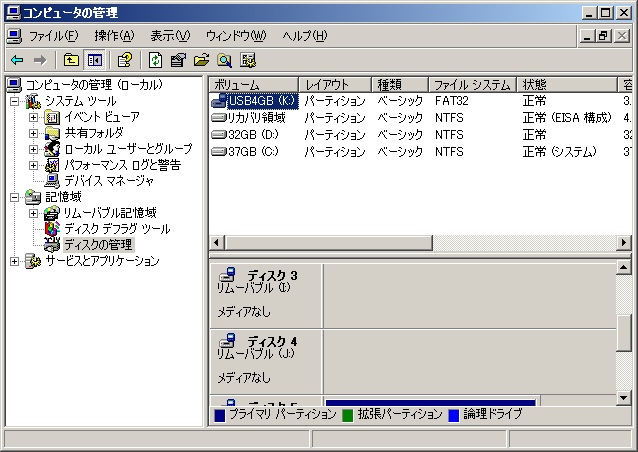Open the ヘルプ(H) menu
This screenshot has width=638, height=452.
pos(305,36)
